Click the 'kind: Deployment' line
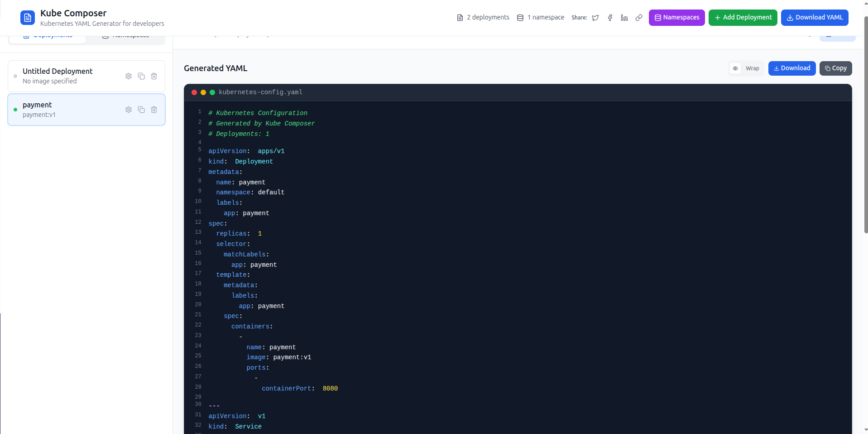 click(240, 162)
